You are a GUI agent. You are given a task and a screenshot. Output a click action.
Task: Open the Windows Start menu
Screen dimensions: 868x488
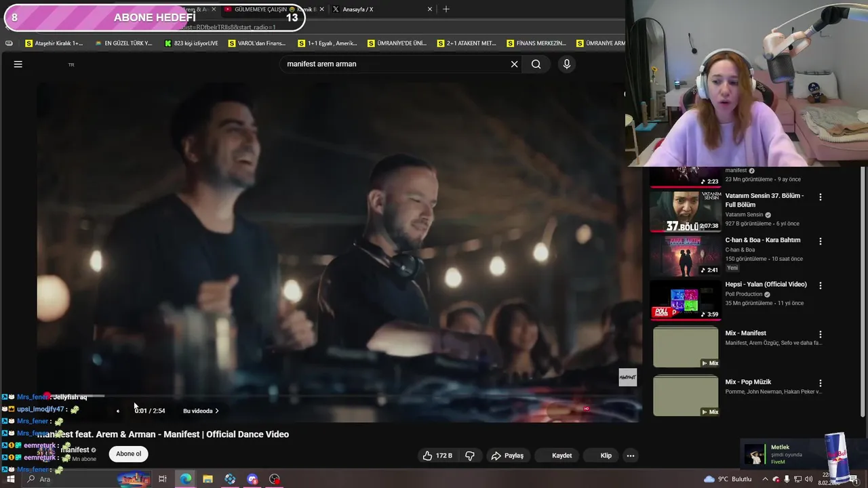10,479
